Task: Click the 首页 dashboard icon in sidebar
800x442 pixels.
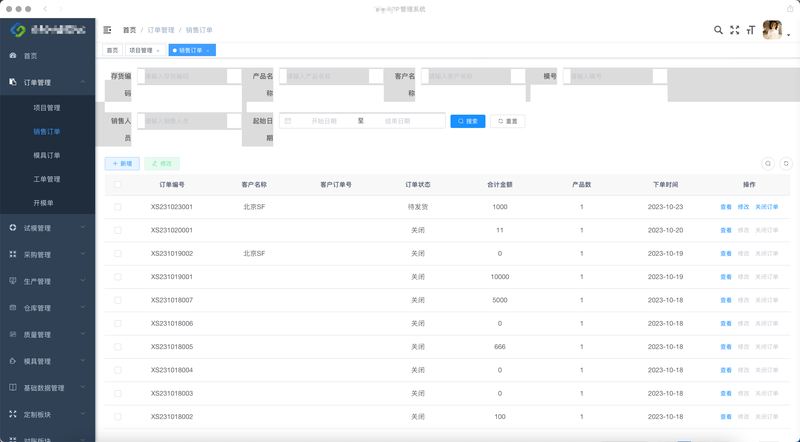Action: coord(13,56)
